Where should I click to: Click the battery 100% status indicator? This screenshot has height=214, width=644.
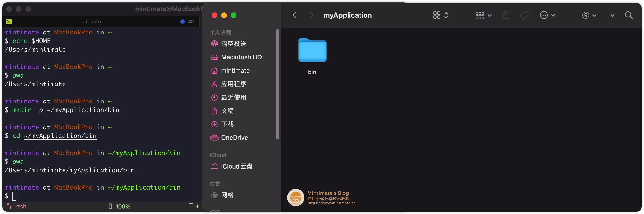click(x=119, y=206)
